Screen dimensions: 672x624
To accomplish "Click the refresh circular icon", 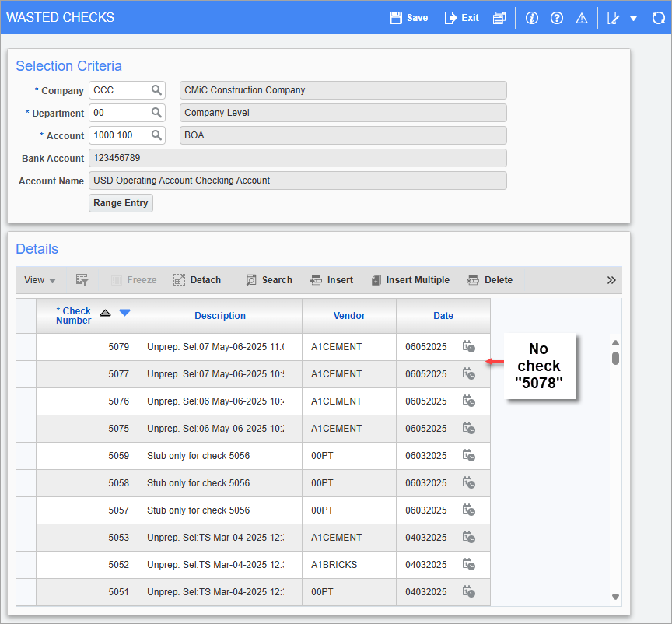I will [658, 18].
